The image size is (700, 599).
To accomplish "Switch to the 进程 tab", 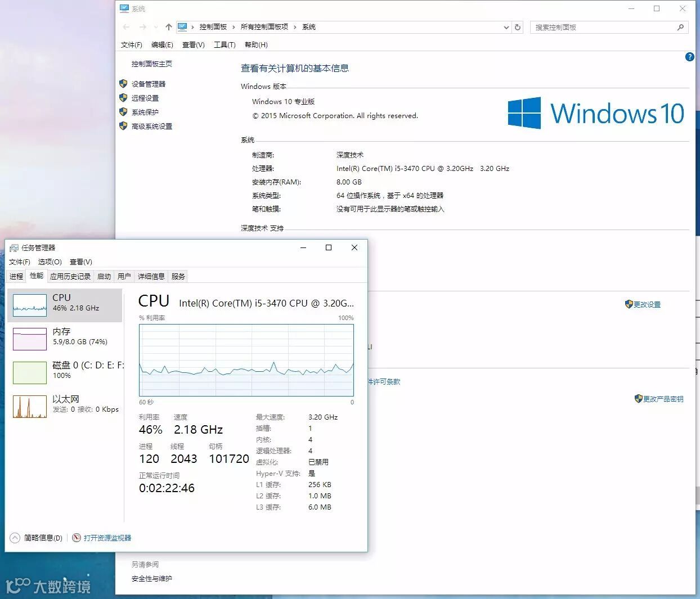I will [16, 277].
